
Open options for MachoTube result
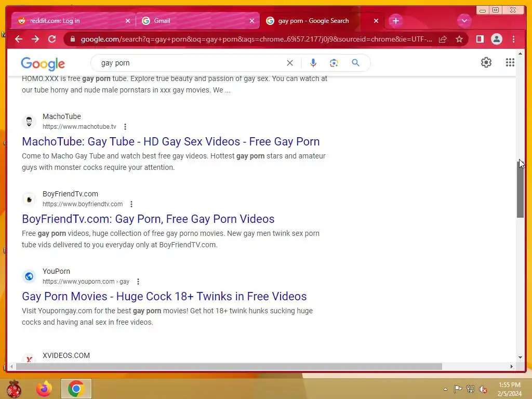click(x=125, y=127)
